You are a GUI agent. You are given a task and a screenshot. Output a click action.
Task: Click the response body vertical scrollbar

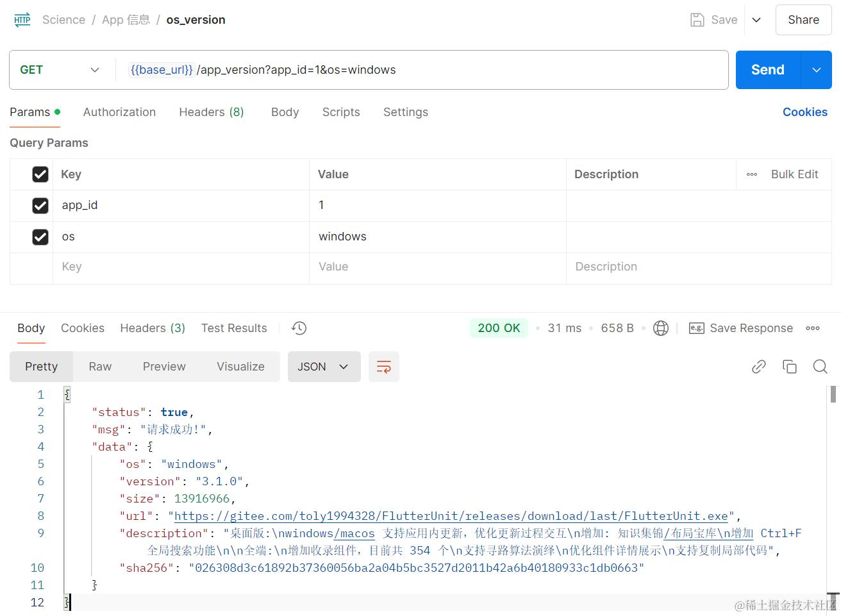tap(833, 394)
